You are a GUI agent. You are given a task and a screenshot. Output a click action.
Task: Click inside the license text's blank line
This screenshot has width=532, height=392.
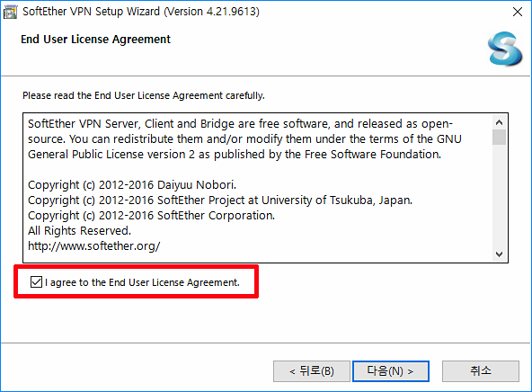pyautogui.click(x=258, y=169)
